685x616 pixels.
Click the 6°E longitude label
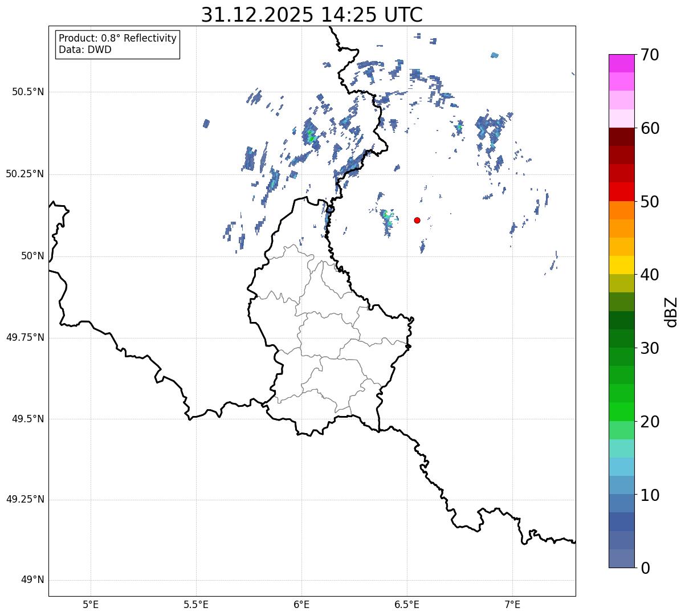pos(301,604)
